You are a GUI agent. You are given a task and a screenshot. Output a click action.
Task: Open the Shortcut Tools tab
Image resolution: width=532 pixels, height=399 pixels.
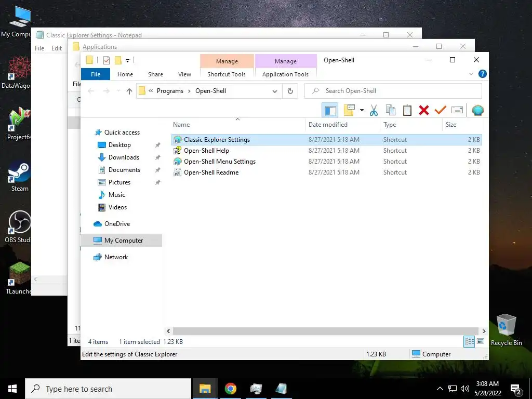(227, 74)
